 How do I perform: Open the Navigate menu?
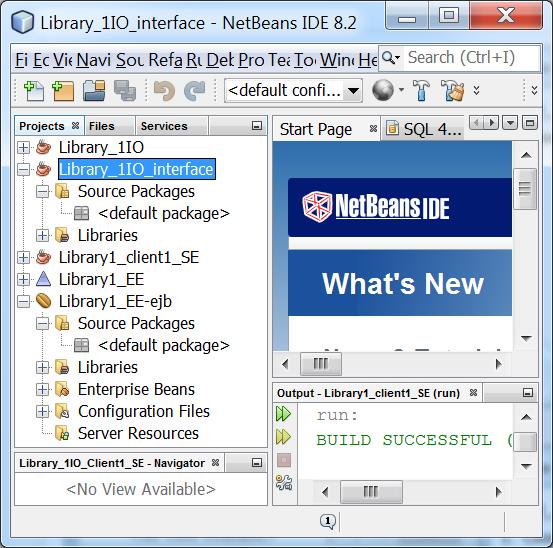93,60
